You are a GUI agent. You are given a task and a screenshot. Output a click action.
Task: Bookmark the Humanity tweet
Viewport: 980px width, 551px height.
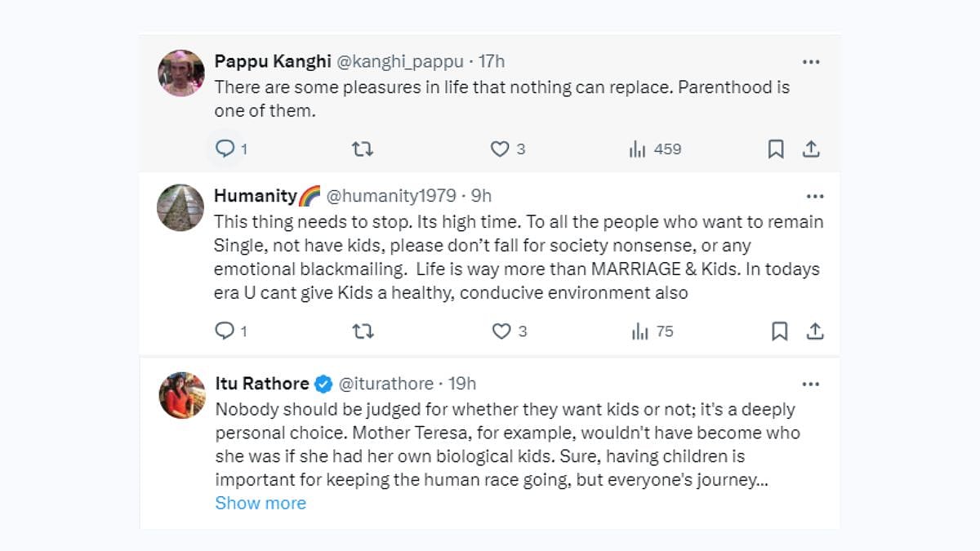[x=779, y=331]
